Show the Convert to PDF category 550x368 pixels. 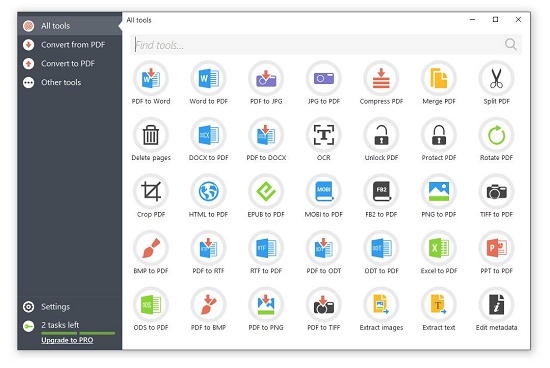[x=69, y=63]
